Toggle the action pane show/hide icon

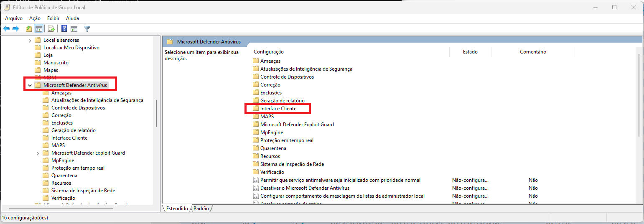coord(74,29)
